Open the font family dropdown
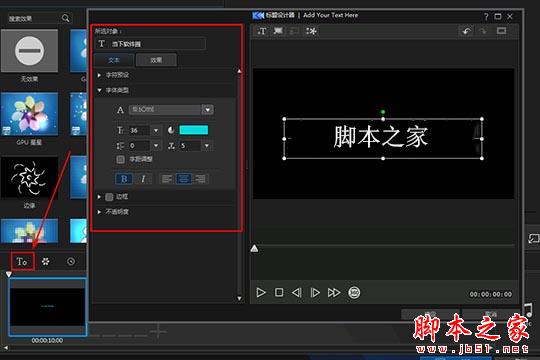The height and width of the screenshot is (360, 540). tap(207, 110)
